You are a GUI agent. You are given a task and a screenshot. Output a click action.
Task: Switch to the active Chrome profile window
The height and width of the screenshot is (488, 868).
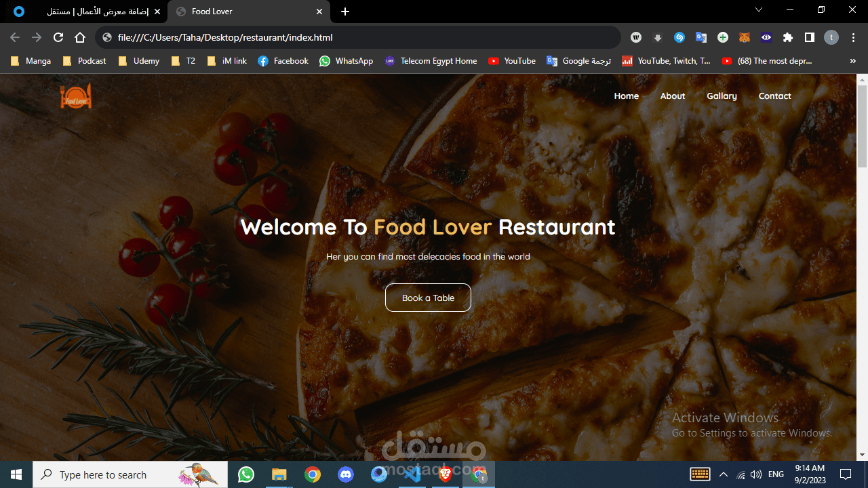[x=479, y=474]
